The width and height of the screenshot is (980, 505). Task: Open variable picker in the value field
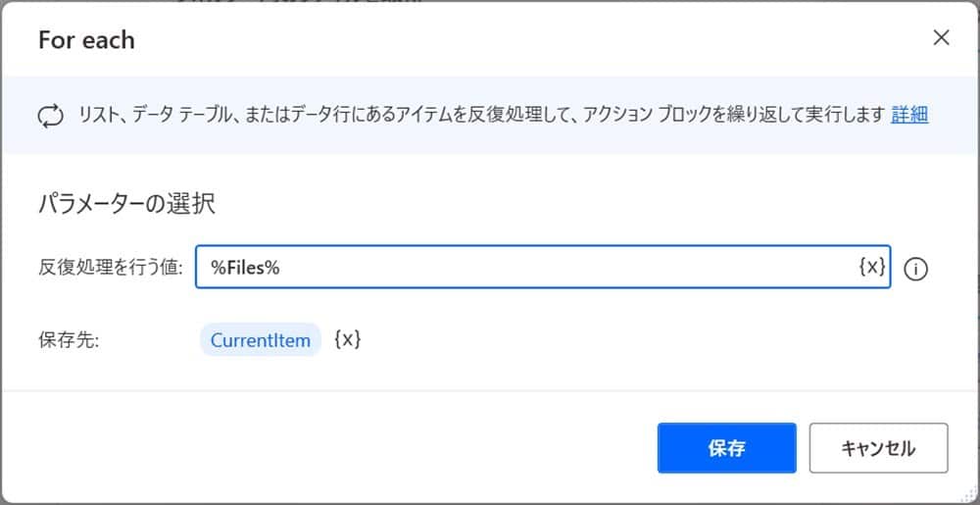(x=871, y=267)
